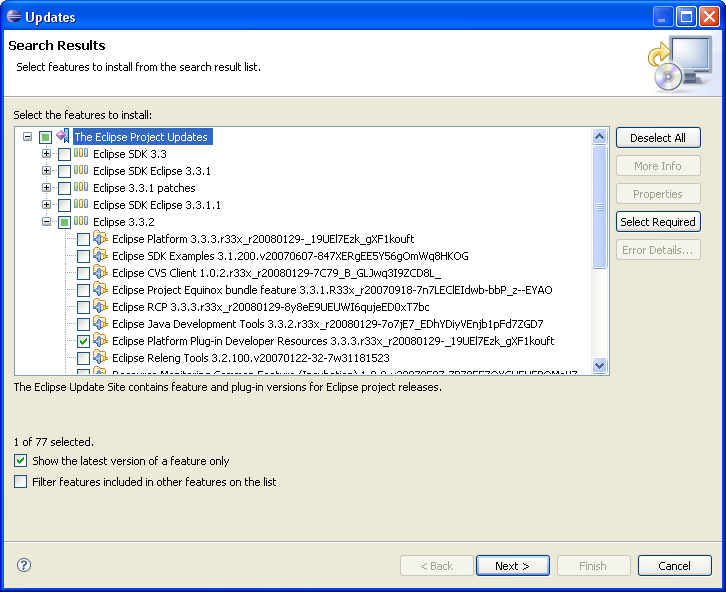This screenshot has width=726, height=592.
Task: Check the Eclipse 3.3.1 patches checkbox
Action: (64, 188)
